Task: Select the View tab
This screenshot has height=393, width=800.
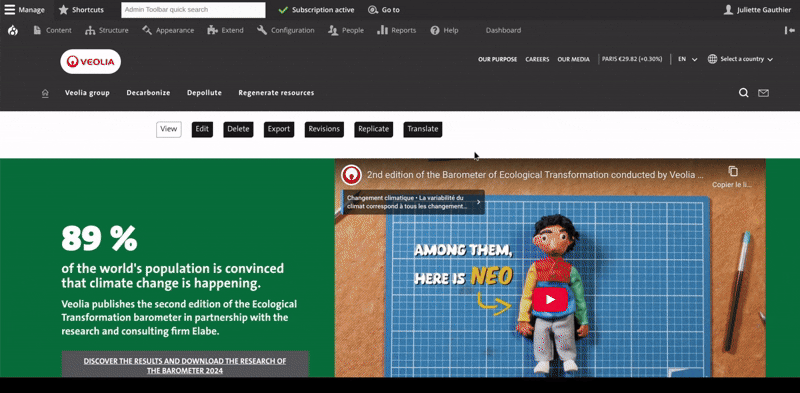Action: [168, 129]
